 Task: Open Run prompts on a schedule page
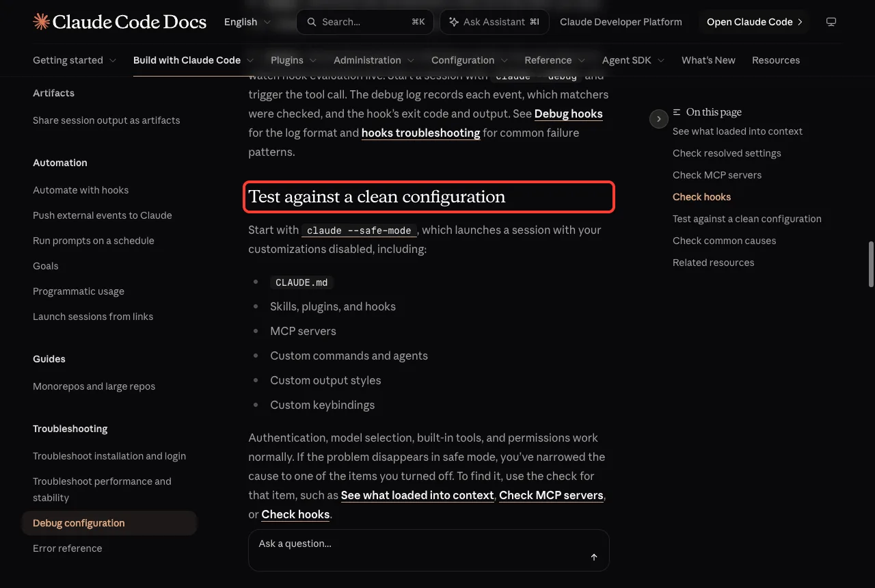coord(94,241)
